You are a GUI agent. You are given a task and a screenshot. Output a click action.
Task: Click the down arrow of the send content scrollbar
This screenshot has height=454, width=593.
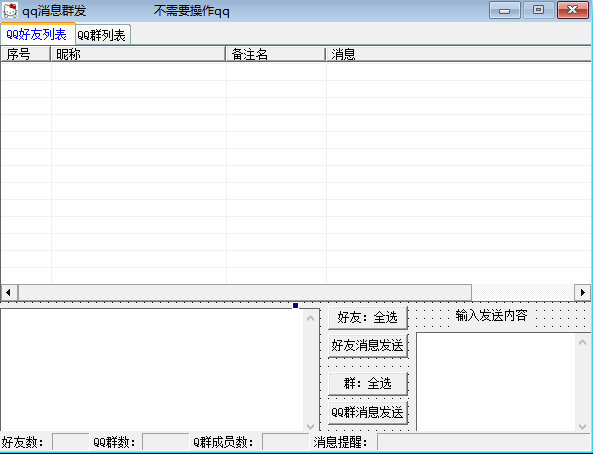(x=582, y=426)
